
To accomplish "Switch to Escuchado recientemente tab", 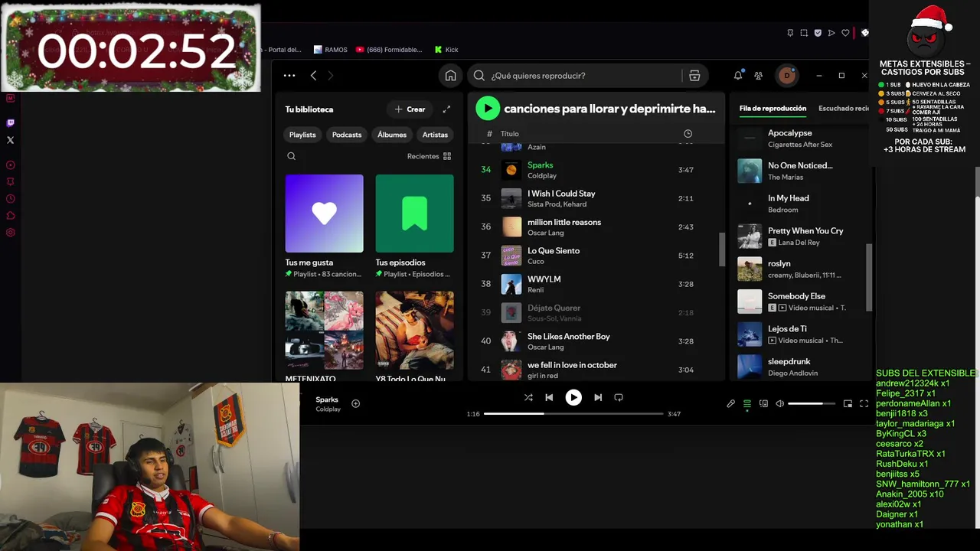I will point(843,109).
